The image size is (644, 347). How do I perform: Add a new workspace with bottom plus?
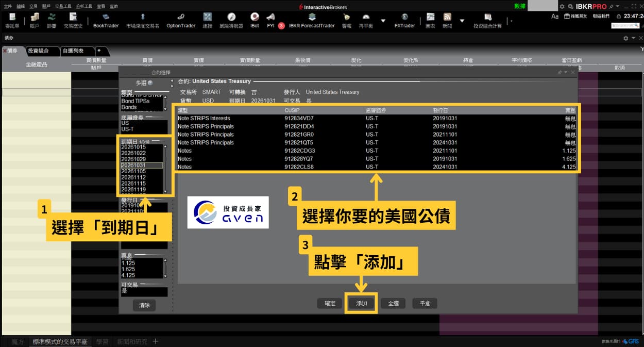pyautogui.click(x=156, y=341)
